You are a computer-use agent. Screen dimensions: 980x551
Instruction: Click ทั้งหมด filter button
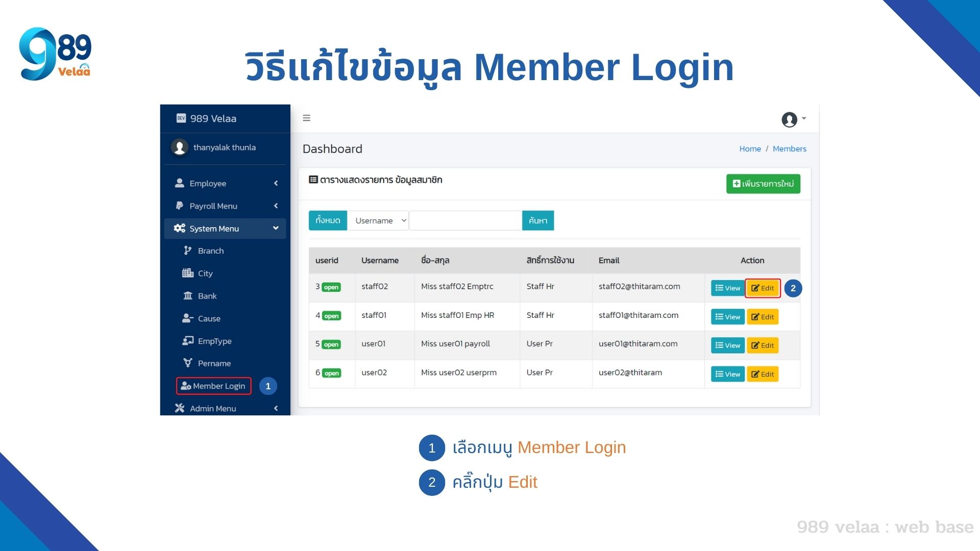pos(328,220)
